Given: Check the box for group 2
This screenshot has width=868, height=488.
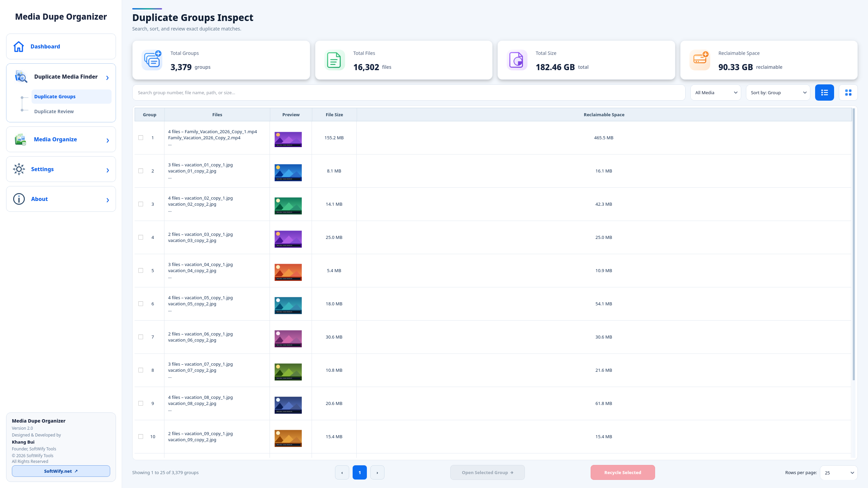Looking at the screenshot, I should point(141,171).
